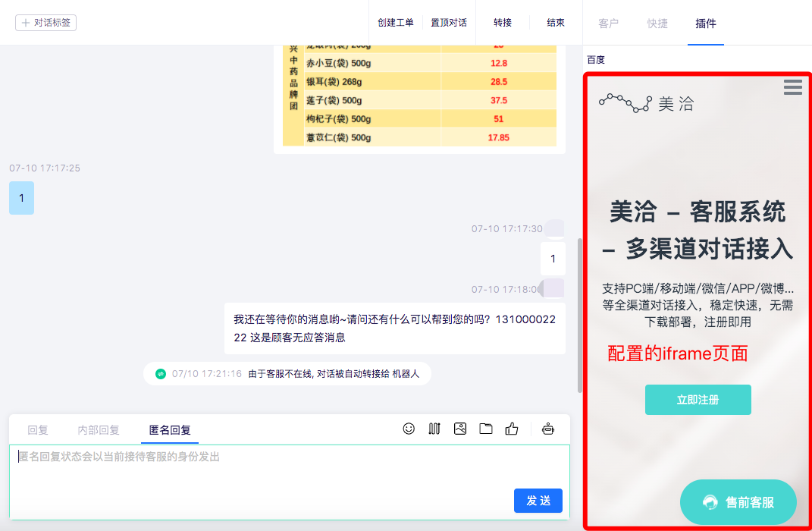Viewport: 812px width, 531px height.
Task: Transfer the conversation via 转接
Action: click(x=503, y=23)
